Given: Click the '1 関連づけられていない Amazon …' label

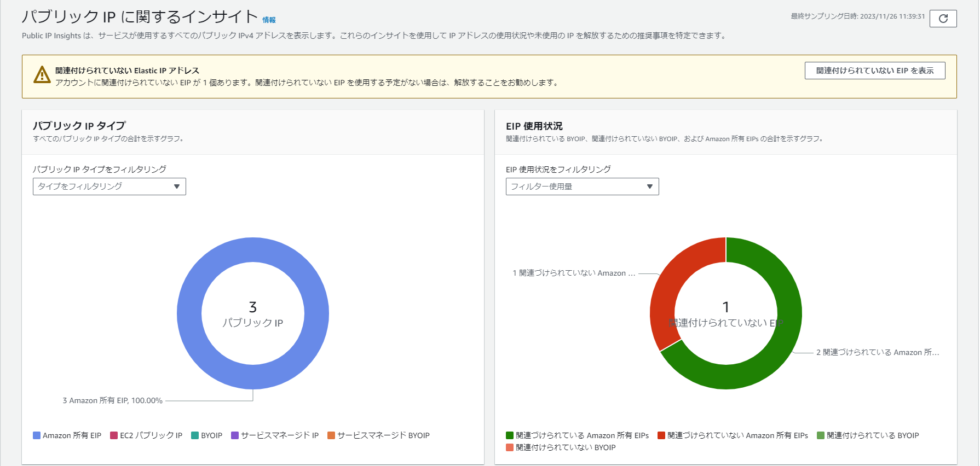Looking at the screenshot, I should click(x=574, y=273).
